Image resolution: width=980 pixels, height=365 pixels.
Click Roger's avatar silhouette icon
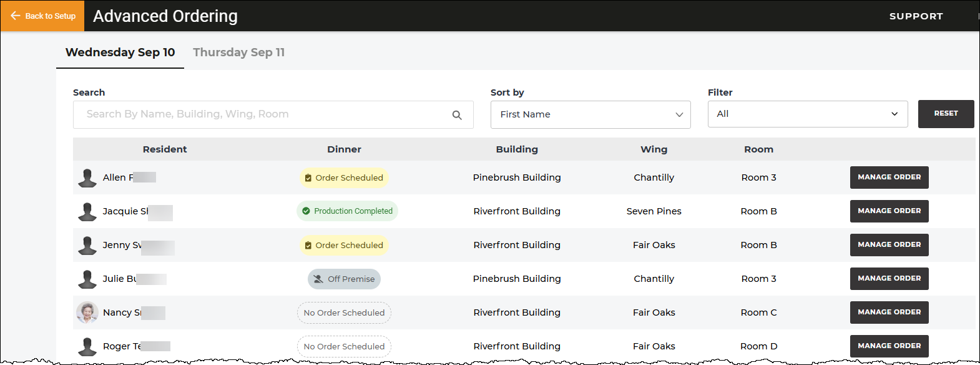pyautogui.click(x=87, y=346)
